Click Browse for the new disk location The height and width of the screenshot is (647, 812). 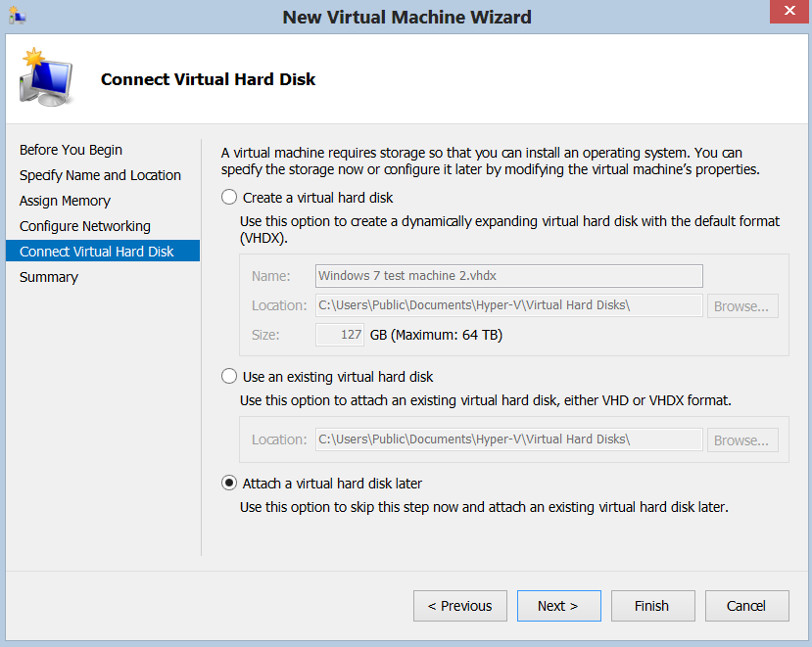[742, 305]
